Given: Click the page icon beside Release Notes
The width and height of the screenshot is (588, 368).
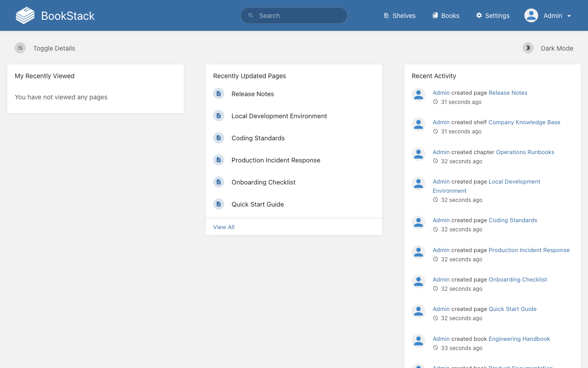Looking at the screenshot, I should pos(219,93).
